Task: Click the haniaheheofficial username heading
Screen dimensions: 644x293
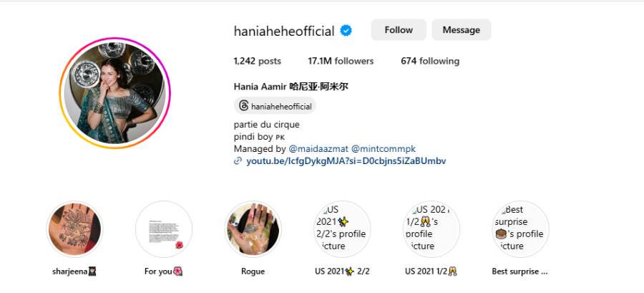Action: [x=284, y=31]
